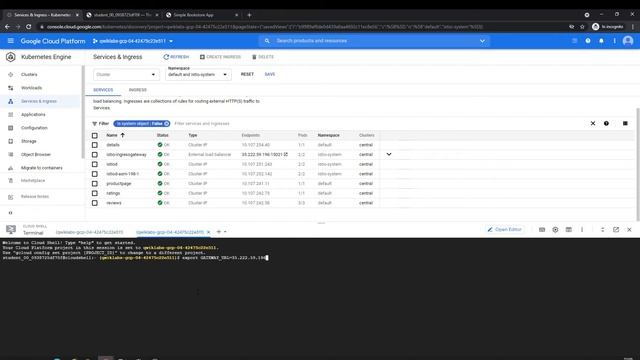640x360 pixels.
Task: Check the istiod service row checkbox
Action: click(95, 164)
